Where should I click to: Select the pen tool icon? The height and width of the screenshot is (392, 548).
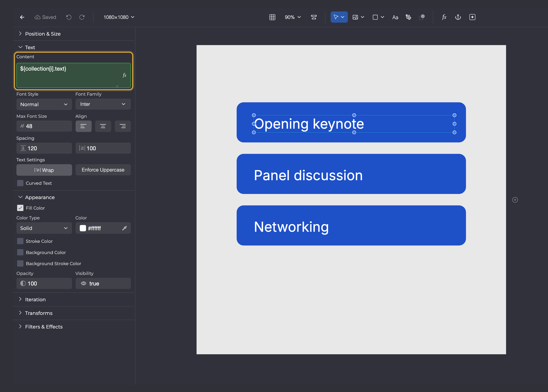coord(408,17)
